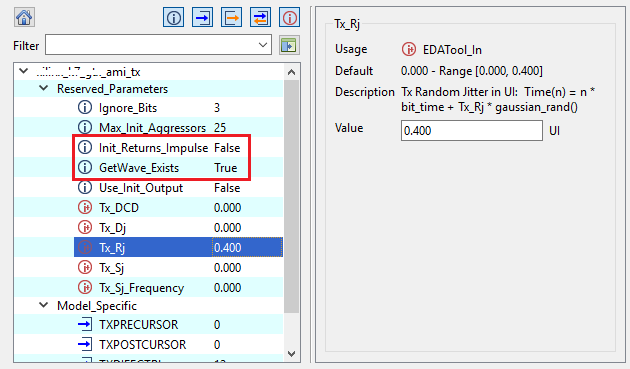Click the info icon beside Ignore_Bits

pos(84,107)
